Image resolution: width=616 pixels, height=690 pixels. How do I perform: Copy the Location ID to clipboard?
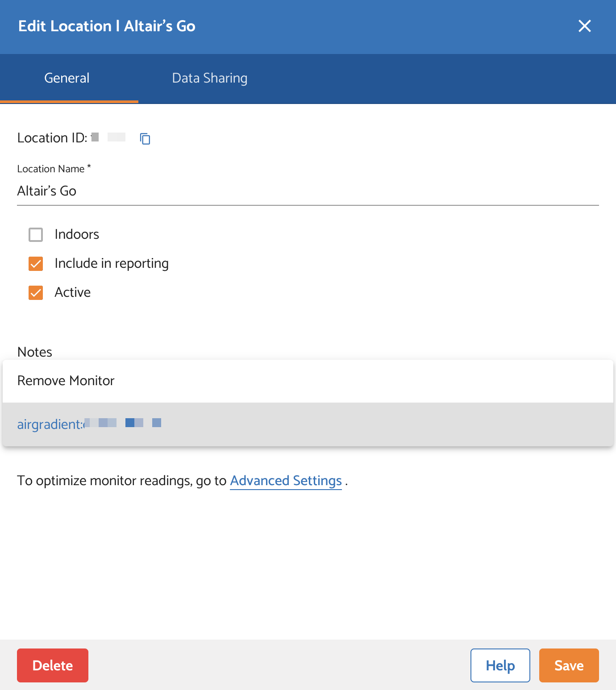pos(145,139)
